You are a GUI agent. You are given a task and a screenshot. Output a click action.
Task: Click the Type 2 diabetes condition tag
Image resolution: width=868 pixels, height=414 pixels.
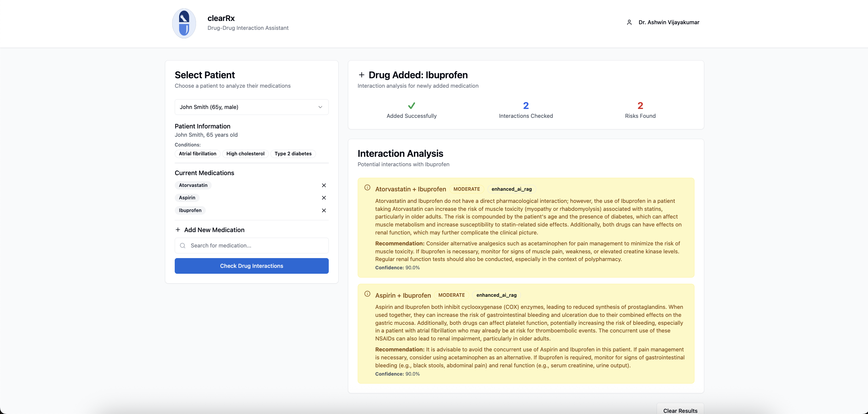(293, 154)
